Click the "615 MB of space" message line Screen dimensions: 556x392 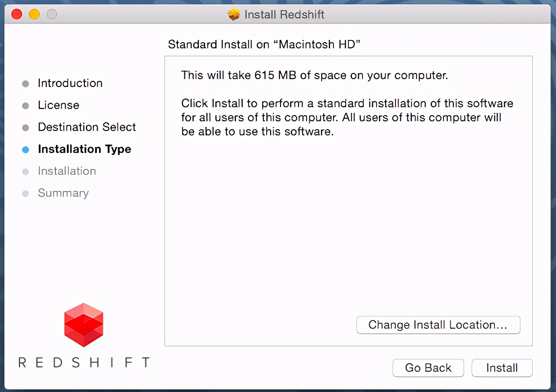coord(315,75)
